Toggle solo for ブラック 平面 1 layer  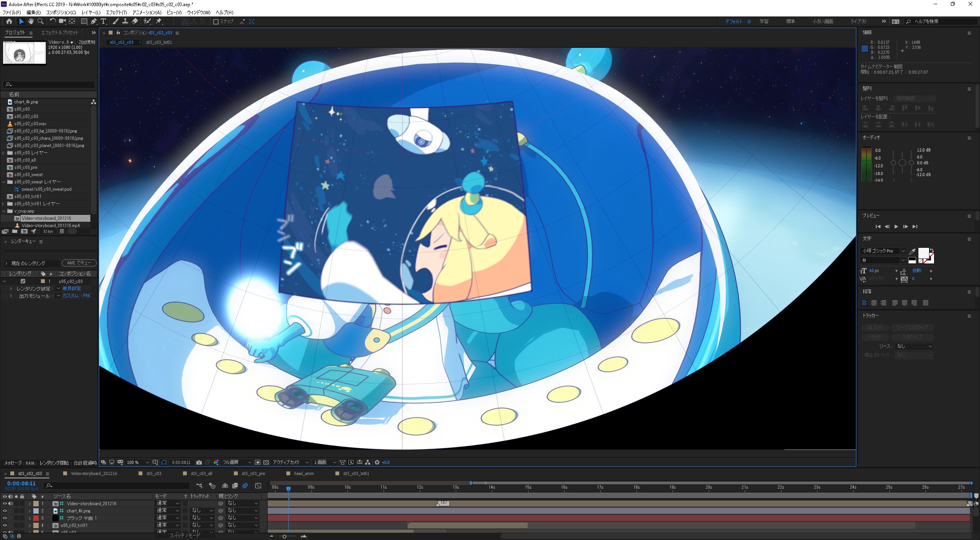(x=16, y=518)
